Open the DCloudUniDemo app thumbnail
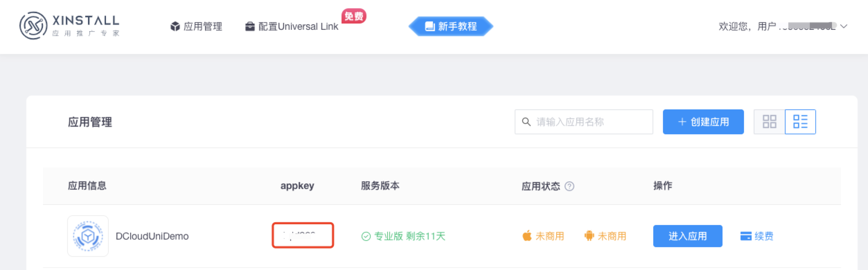 88,236
